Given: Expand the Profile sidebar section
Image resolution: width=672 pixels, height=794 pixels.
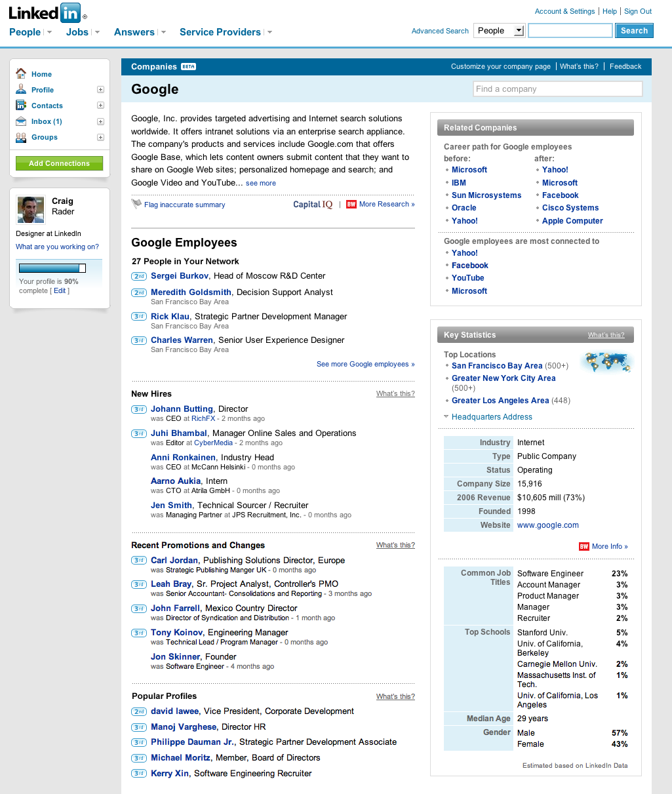Looking at the screenshot, I should 100,89.
